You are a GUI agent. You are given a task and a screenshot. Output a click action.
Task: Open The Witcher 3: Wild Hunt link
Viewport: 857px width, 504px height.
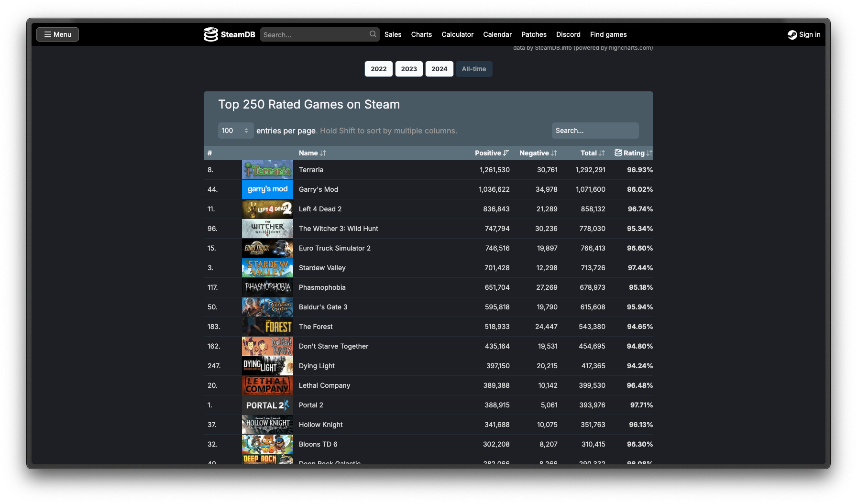click(x=339, y=229)
